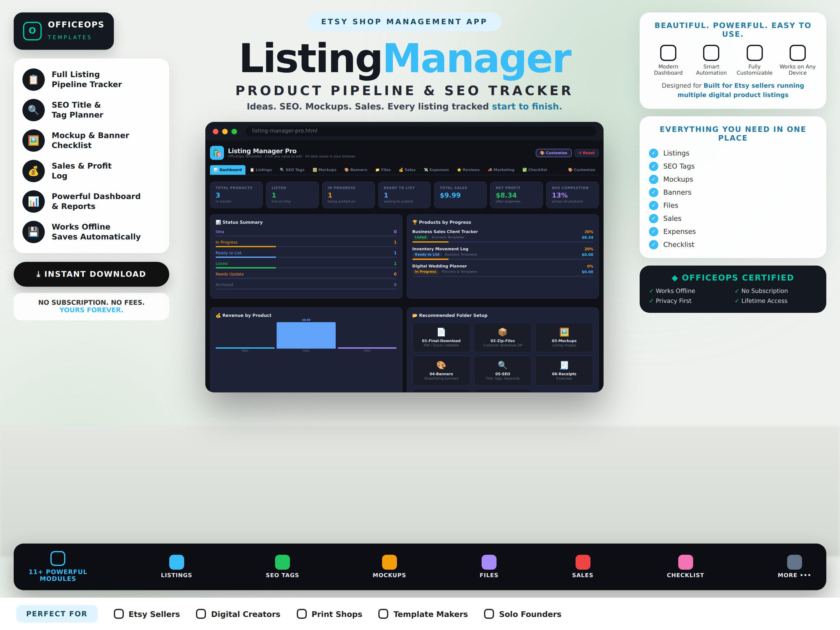Click the Customize button in header
Screen dimensions: 840x630
click(553, 153)
